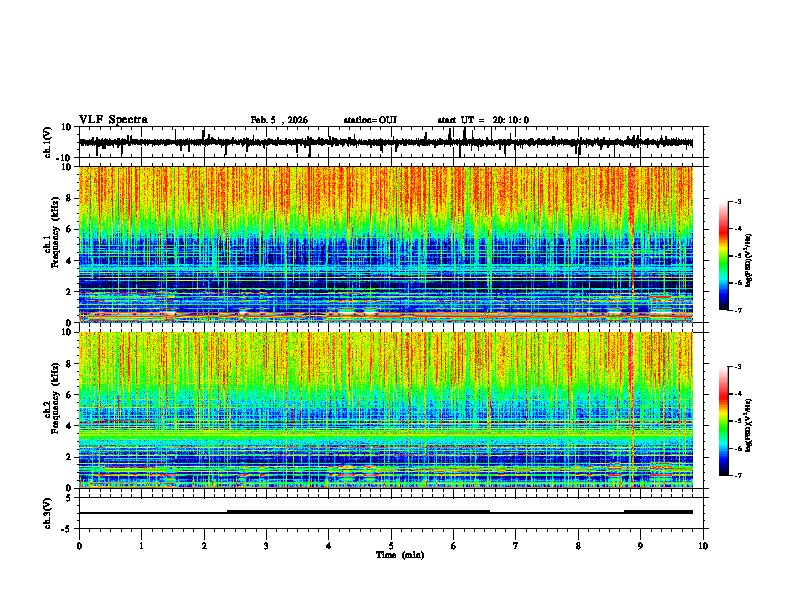Click time axis tick label "5"
This screenshot has width=792, height=612.
(391, 546)
